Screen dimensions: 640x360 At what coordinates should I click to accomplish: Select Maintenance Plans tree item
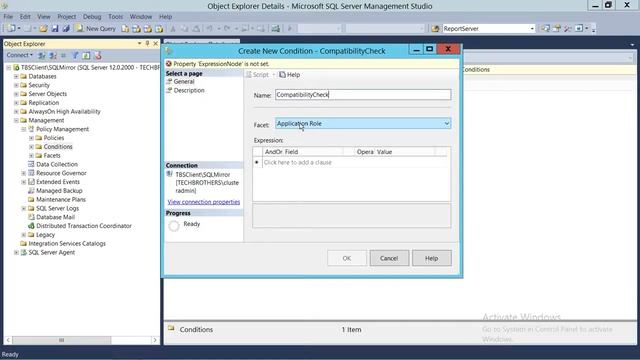point(61,199)
